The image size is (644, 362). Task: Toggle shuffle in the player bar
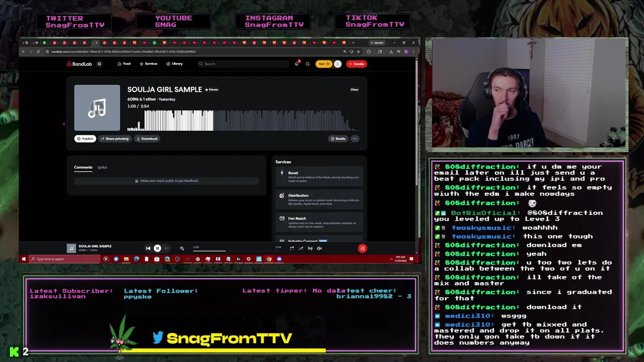(301, 248)
